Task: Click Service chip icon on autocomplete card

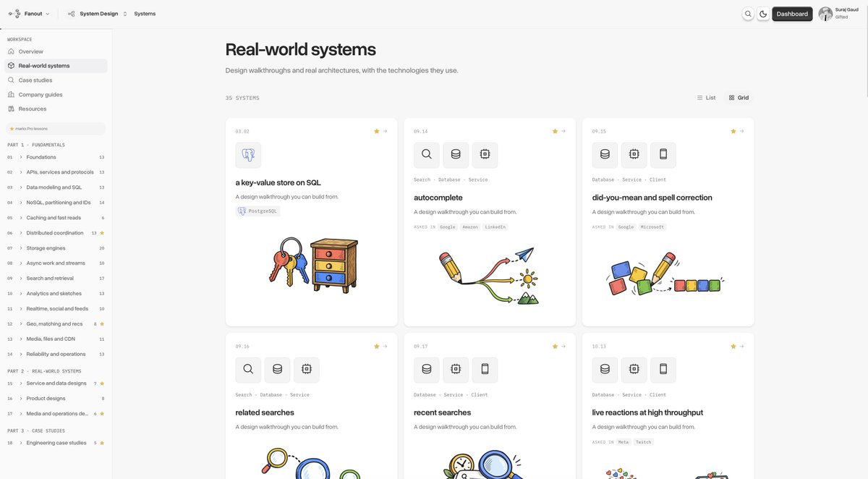Action: click(485, 155)
